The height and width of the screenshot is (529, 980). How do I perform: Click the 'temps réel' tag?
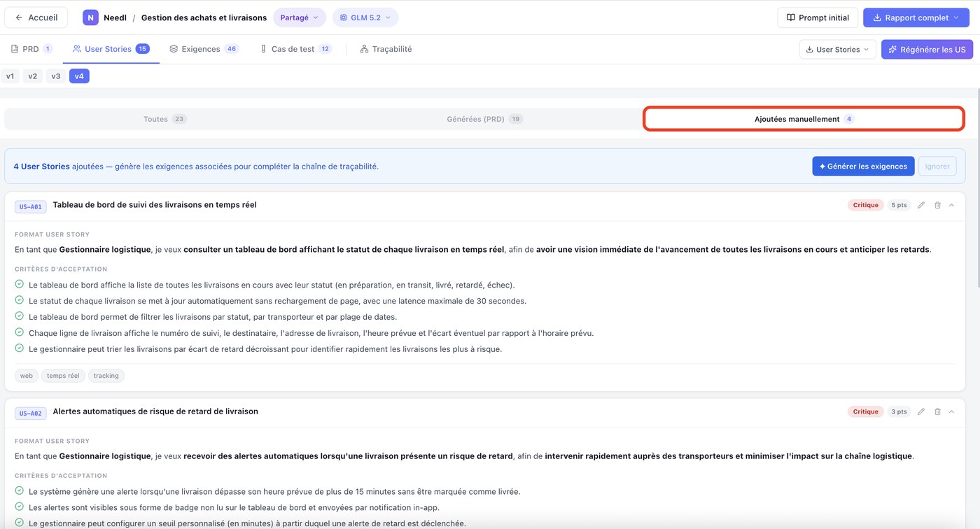pos(63,376)
